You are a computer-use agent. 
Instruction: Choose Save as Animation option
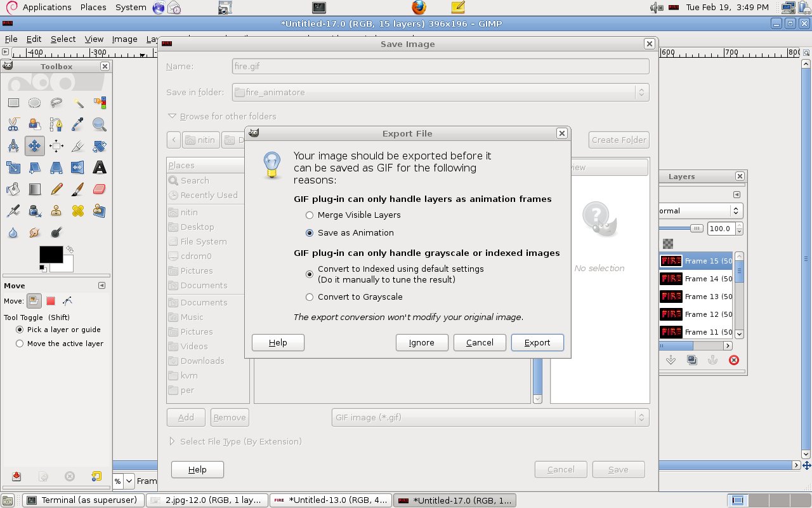(x=310, y=232)
